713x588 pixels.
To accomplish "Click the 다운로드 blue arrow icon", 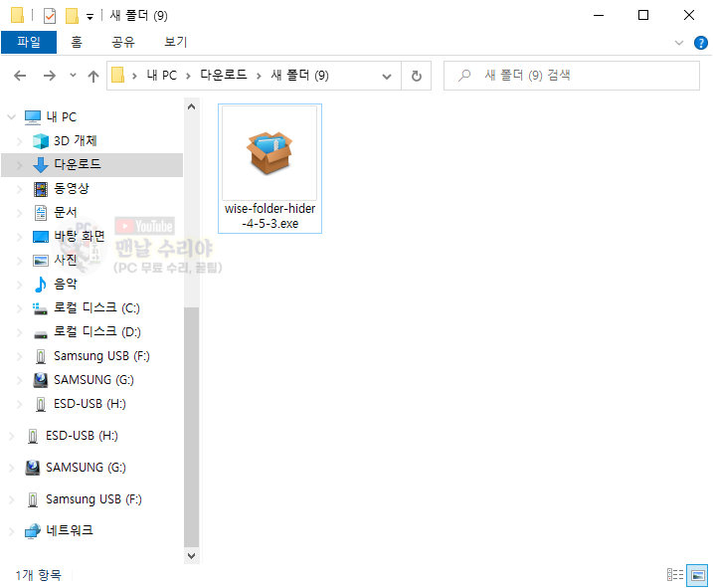I will pyautogui.click(x=41, y=165).
